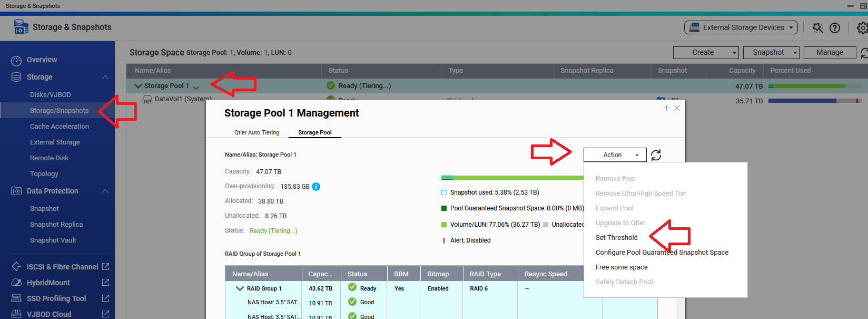The height and width of the screenshot is (319, 868).
Task: Open SSD Profiling Tool from the sidebar
Action: point(56,298)
